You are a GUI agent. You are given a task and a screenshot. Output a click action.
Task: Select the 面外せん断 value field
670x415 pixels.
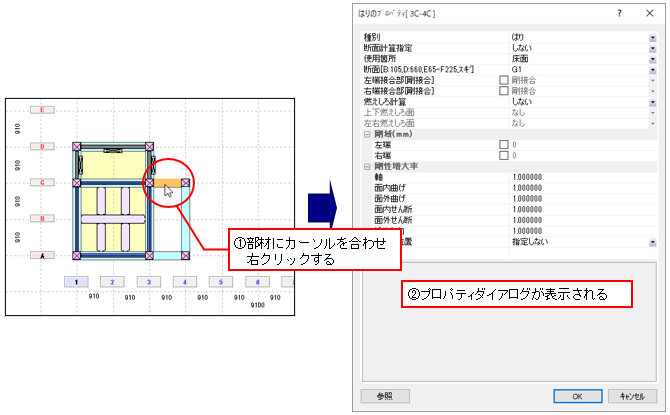click(583, 220)
